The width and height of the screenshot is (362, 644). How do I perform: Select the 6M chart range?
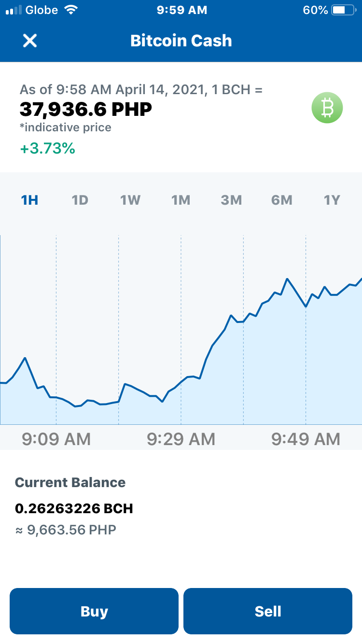coord(282,200)
